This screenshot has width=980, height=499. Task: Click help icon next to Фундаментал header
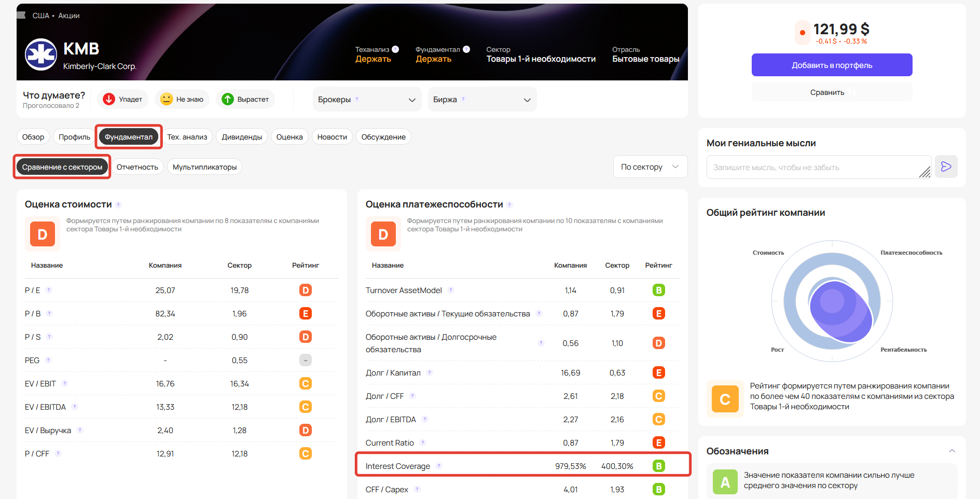(x=466, y=49)
